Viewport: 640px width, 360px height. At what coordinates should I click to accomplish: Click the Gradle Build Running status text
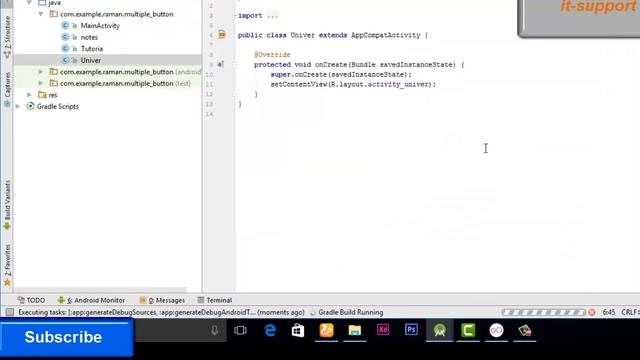[x=351, y=312]
